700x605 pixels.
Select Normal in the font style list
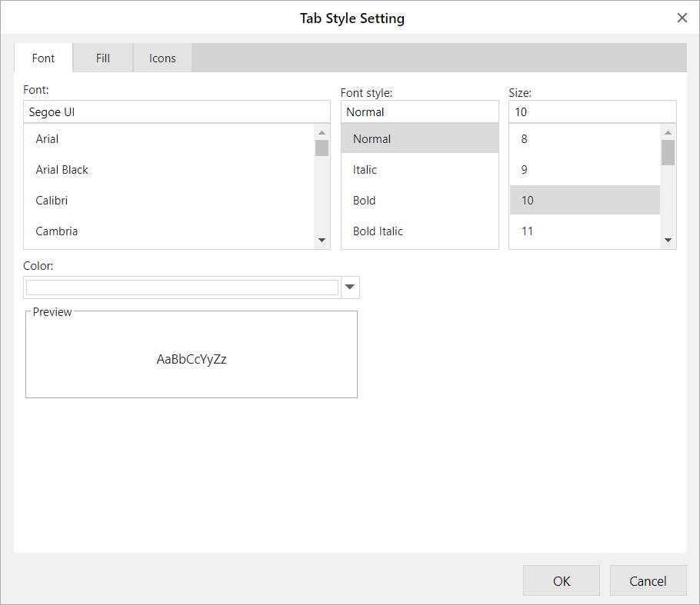(x=420, y=138)
